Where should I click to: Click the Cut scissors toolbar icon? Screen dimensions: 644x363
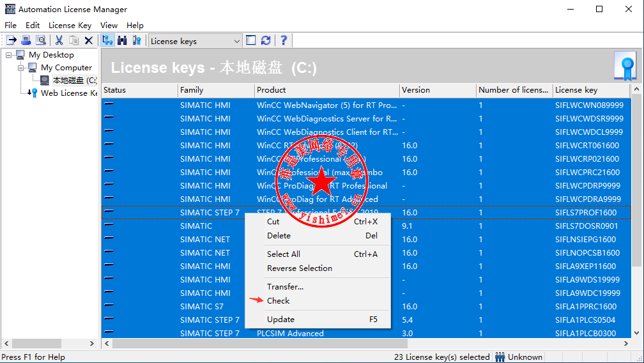(59, 40)
